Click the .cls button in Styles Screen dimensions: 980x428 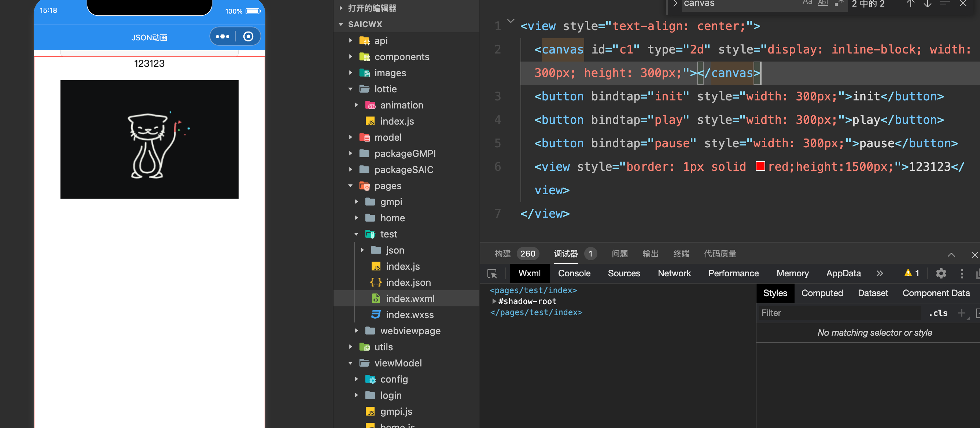tap(937, 313)
